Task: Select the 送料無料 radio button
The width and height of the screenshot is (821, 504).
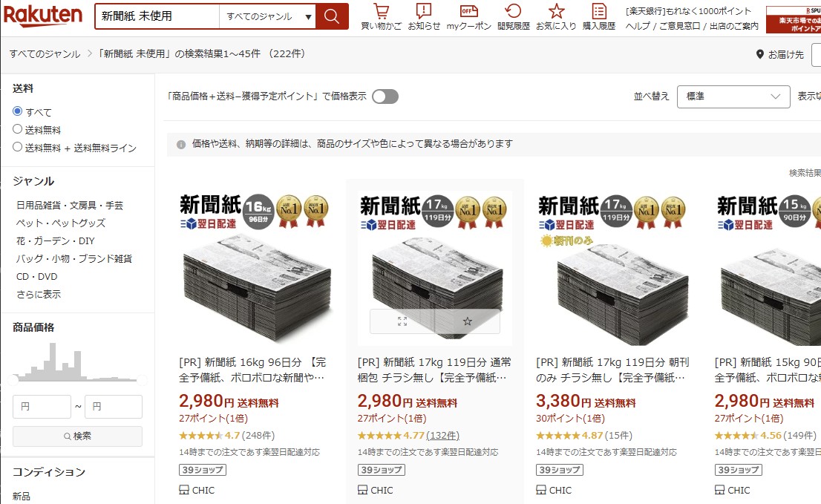Action: (x=17, y=129)
